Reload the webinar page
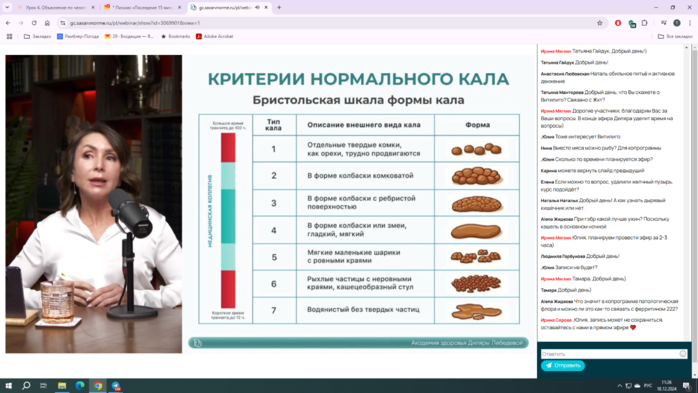Viewport: 698px width, 393px height. pos(34,23)
